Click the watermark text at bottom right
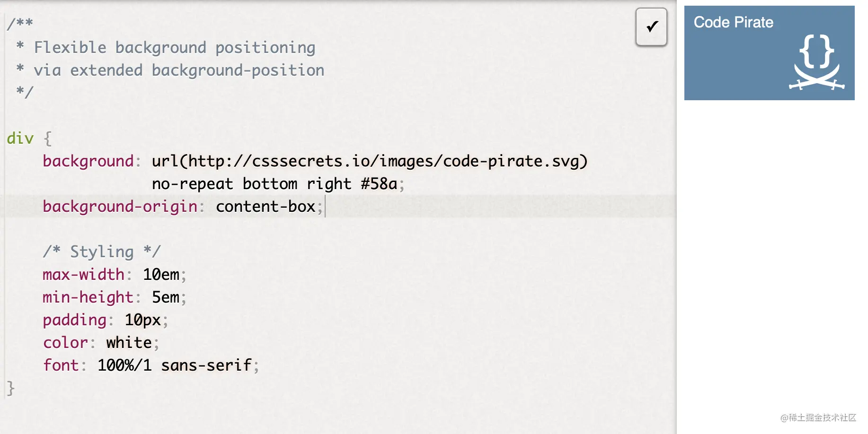Viewport: 868px width, 434px height. 818,417
